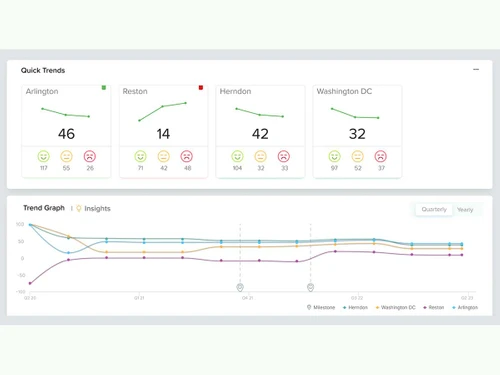The width and height of the screenshot is (500, 375).
Task: Click second milestone marker on graph
Action: pos(310,287)
